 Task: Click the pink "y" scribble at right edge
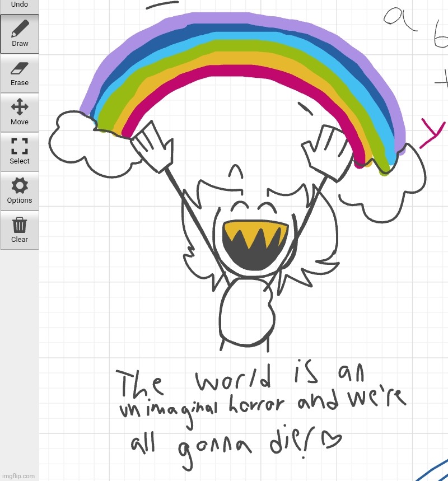[432, 134]
